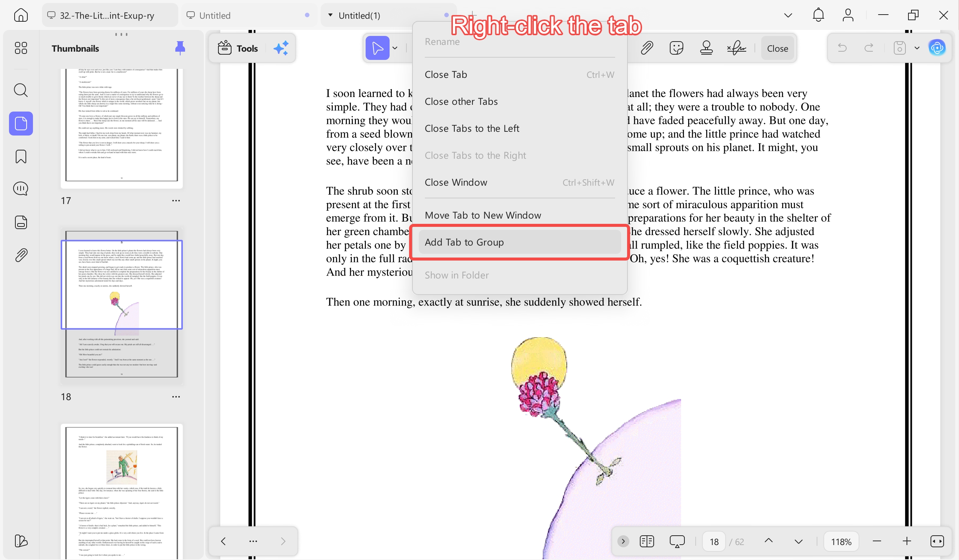Choose Add Tab to Group
The height and width of the screenshot is (560, 959).
(x=520, y=242)
